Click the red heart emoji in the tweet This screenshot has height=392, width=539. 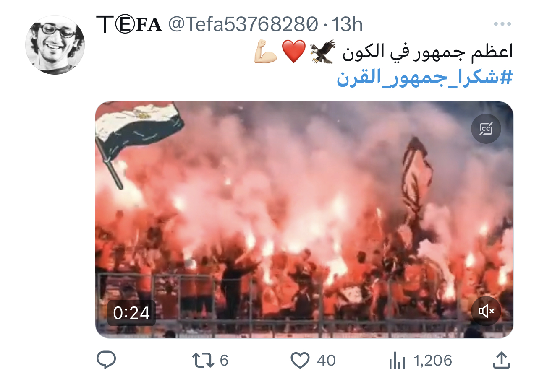(293, 52)
